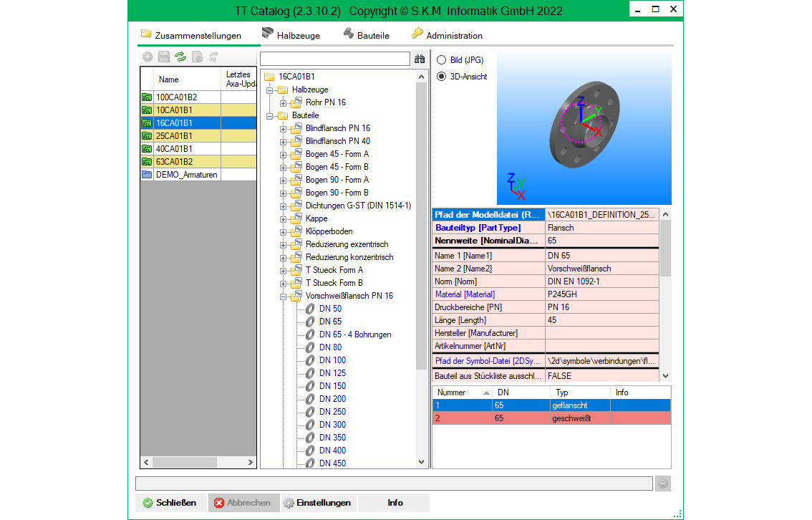Click the 'P245GH' material value cell
812x520 pixels.
click(x=601, y=294)
